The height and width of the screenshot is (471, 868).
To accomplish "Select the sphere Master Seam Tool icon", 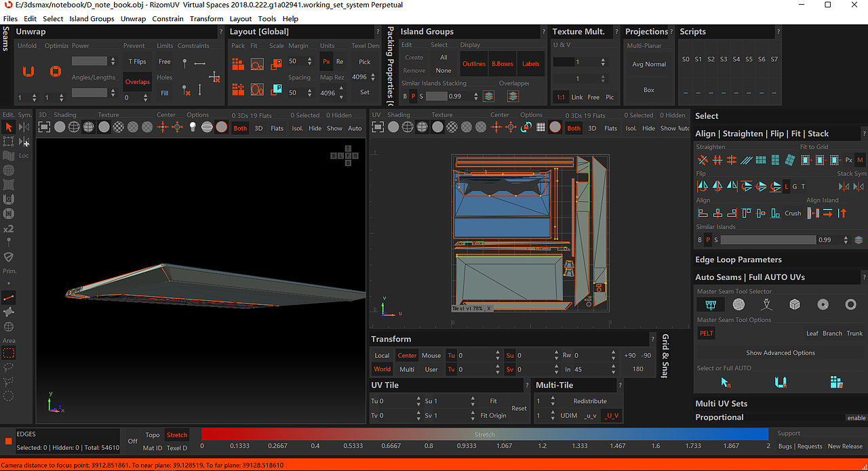I will pyautogui.click(x=738, y=305).
